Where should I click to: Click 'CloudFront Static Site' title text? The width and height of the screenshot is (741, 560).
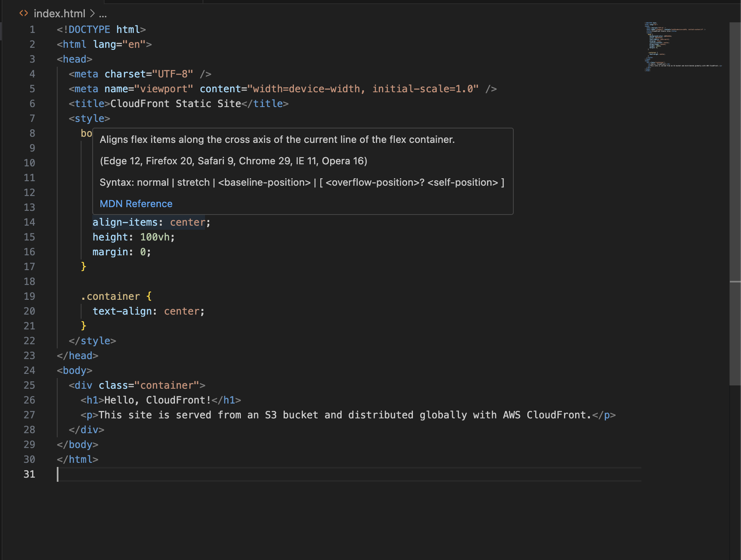pyautogui.click(x=176, y=104)
